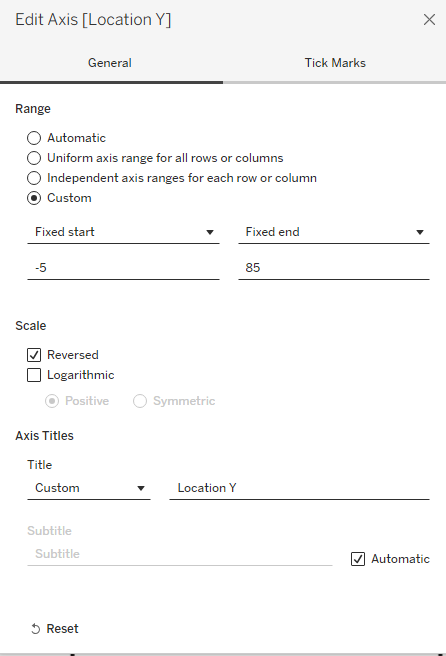Click the Reset undo arrow icon
446x656 pixels.
(x=36, y=629)
